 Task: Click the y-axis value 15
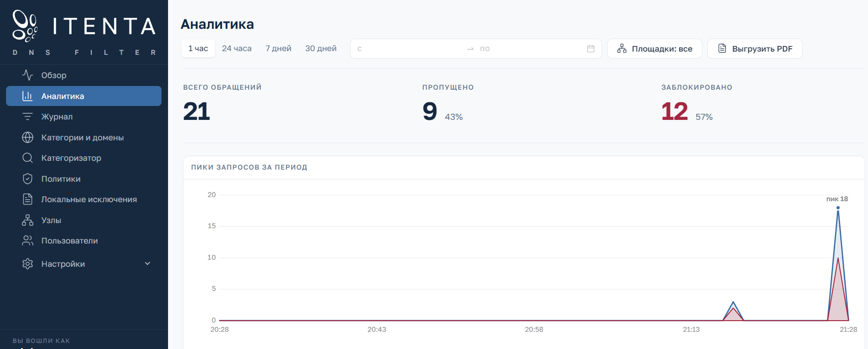tap(212, 226)
